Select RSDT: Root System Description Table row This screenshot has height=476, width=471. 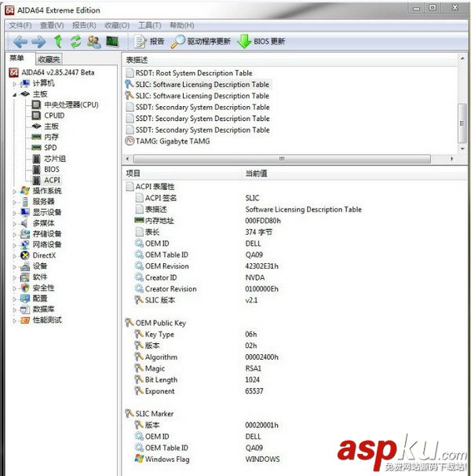188,73
